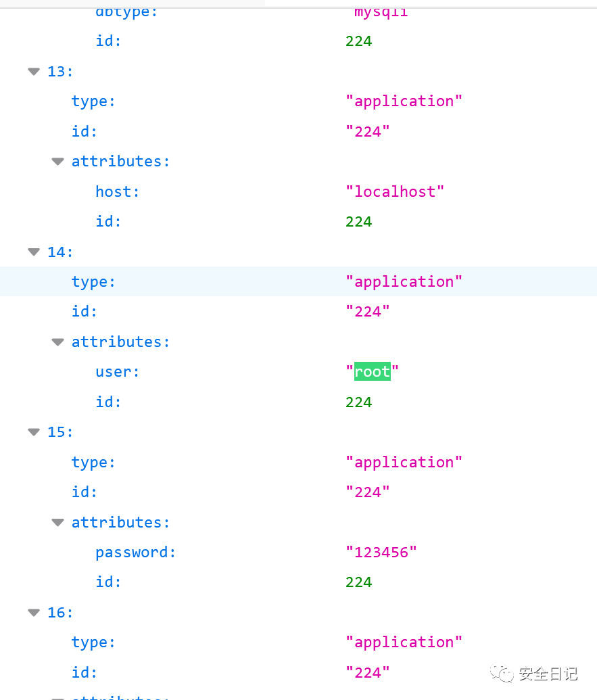Screen dimensions: 597x700
Task: Click the "password:" key label
Action: tap(135, 553)
